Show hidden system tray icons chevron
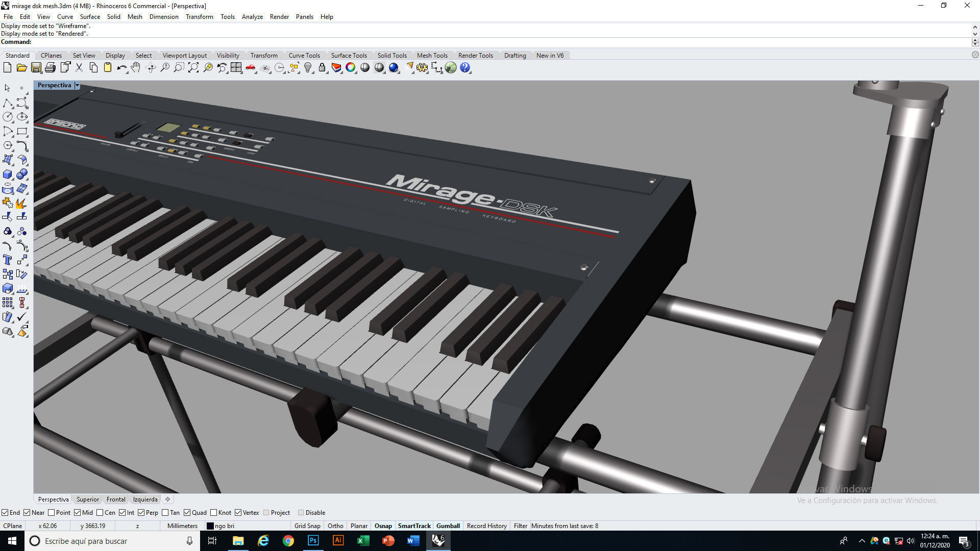This screenshot has width=980, height=551. [x=862, y=541]
